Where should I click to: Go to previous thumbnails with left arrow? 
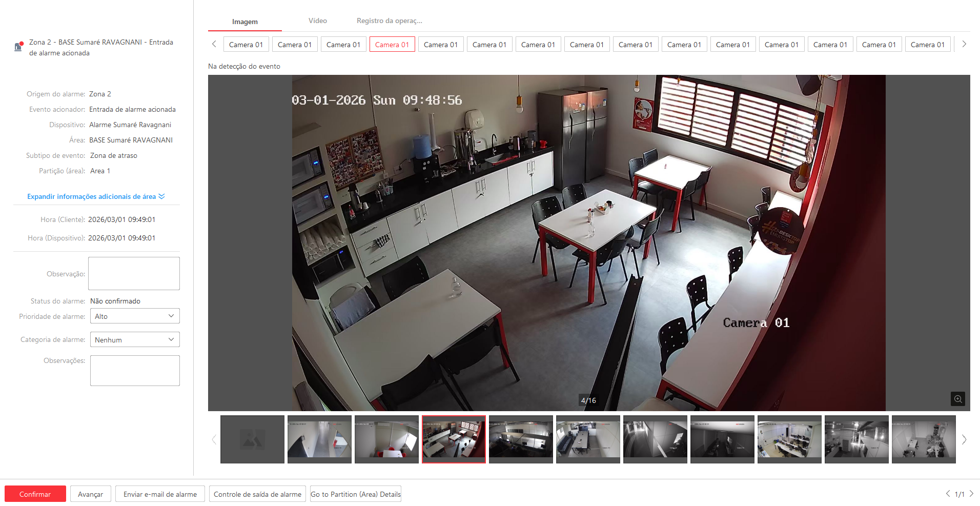pyautogui.click(x=214, y=439)
